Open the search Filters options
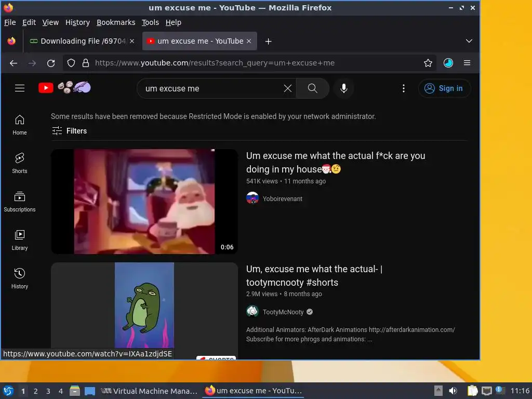The image size is (532, 399). pos(69,131)
